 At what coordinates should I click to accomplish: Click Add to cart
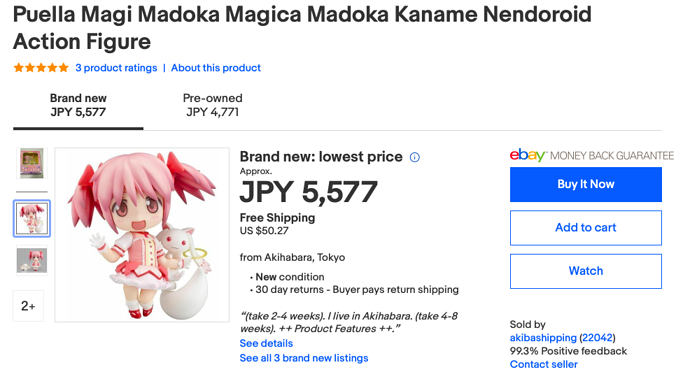(x=586, y=228)
